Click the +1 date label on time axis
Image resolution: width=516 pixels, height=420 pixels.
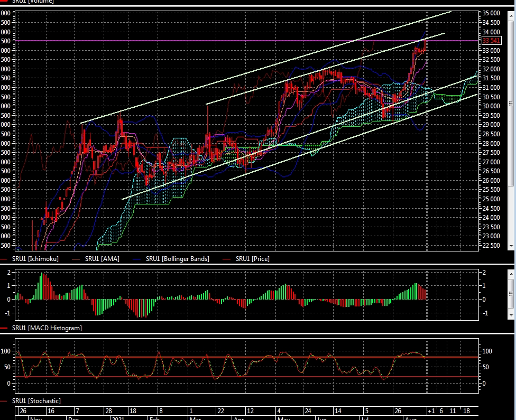click(431, 411)
